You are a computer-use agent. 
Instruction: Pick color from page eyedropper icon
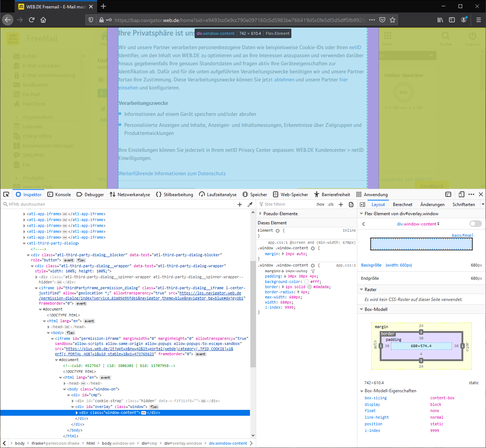tap(250, 205)
